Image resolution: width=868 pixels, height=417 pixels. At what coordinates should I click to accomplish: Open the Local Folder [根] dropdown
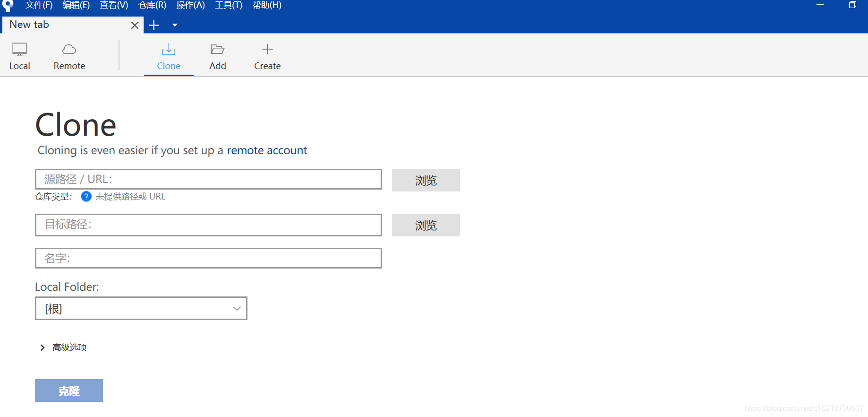(141, 308)
